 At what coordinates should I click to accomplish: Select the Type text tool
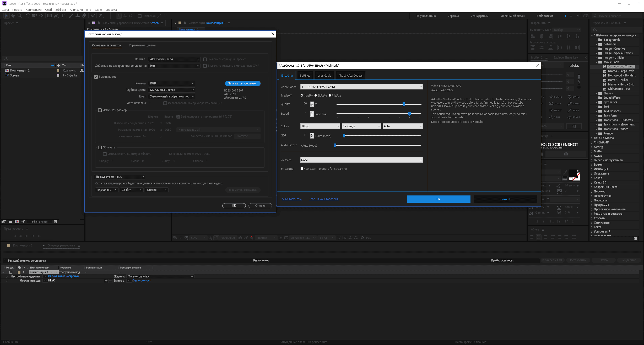coord(63,16)
